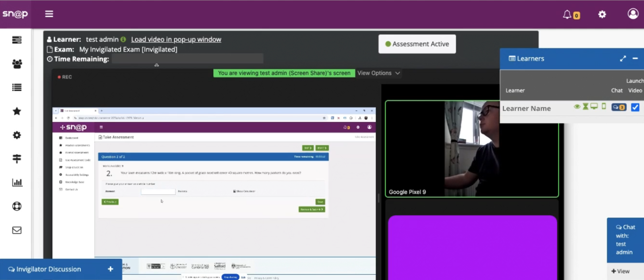Open the Chat with test admin tab
644x280 pixels.
coord(625,240)
